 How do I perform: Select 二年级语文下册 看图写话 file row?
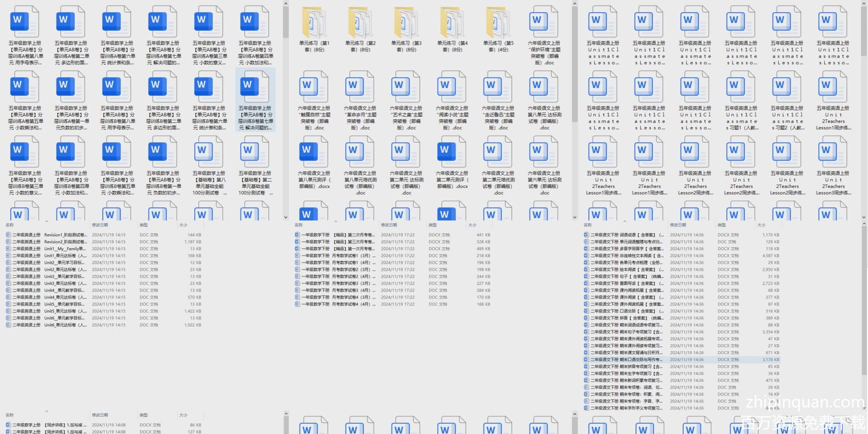click(625, 283)
